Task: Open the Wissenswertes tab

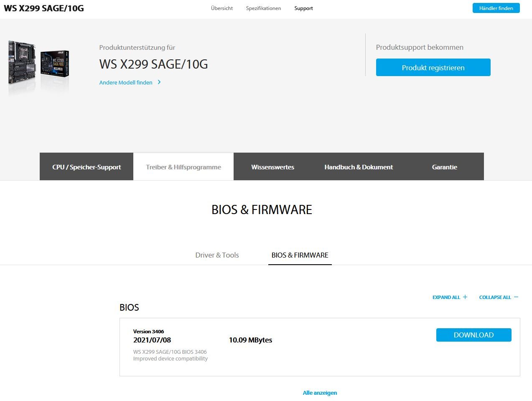Action: click(272, 167)
